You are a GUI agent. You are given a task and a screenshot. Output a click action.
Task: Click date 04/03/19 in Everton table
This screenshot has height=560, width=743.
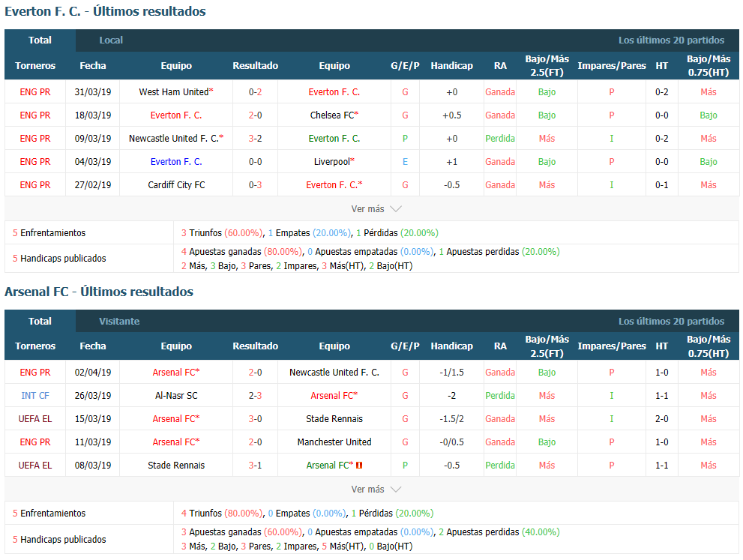tap(93, 162)
